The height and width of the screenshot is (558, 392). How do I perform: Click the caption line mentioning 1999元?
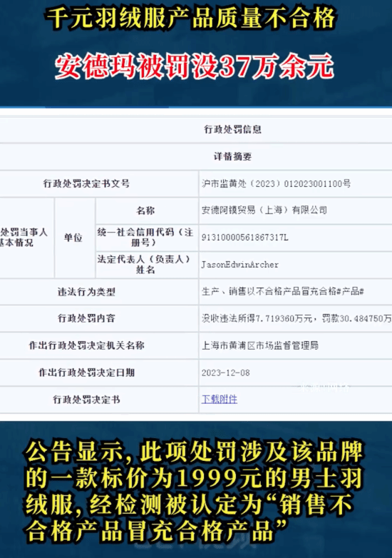(x=194, y=479)
